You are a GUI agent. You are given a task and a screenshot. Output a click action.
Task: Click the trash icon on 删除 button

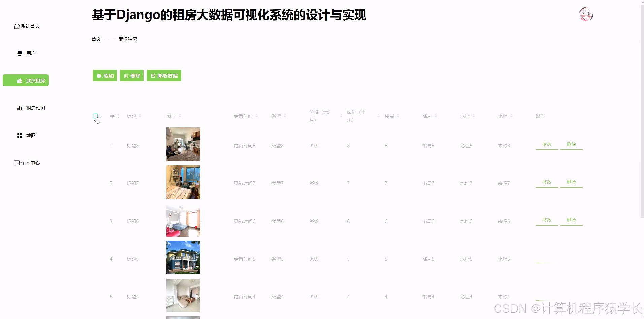[x=126, y=76]
